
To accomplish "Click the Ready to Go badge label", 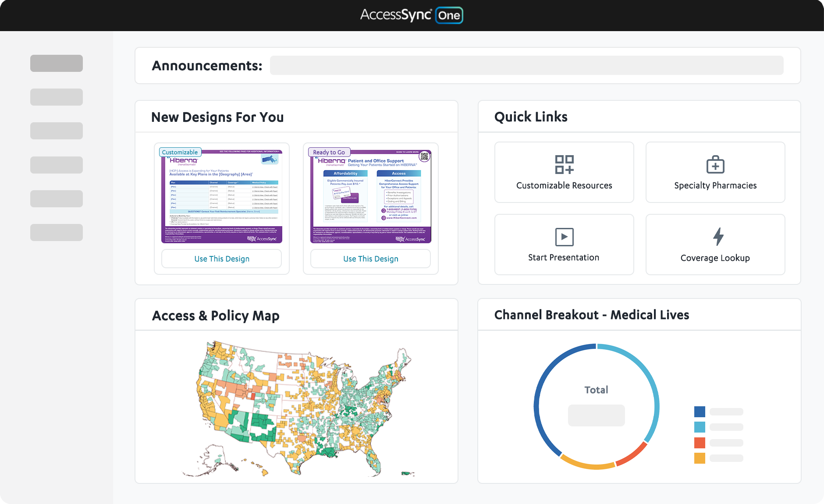I will [329, 152].
